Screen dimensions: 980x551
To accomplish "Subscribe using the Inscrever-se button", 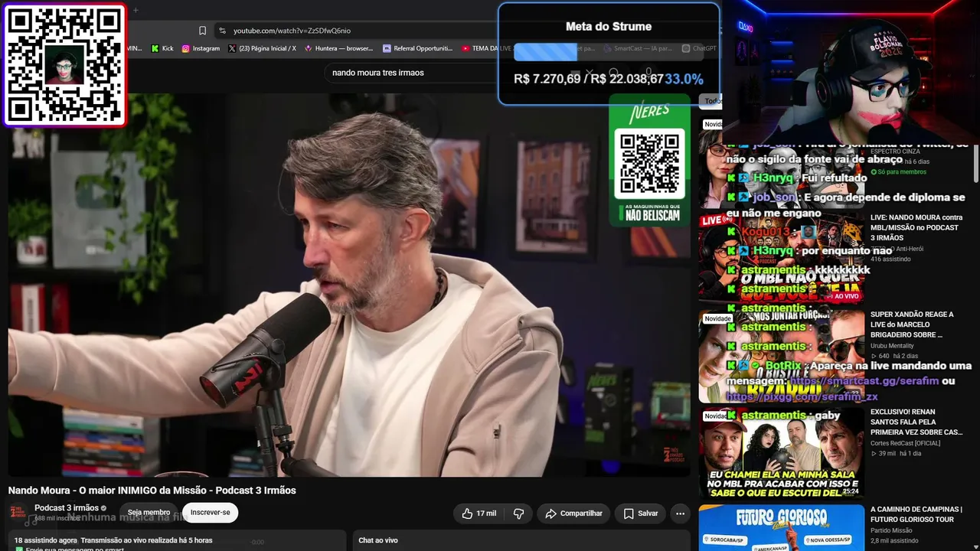I will (210, 513).
